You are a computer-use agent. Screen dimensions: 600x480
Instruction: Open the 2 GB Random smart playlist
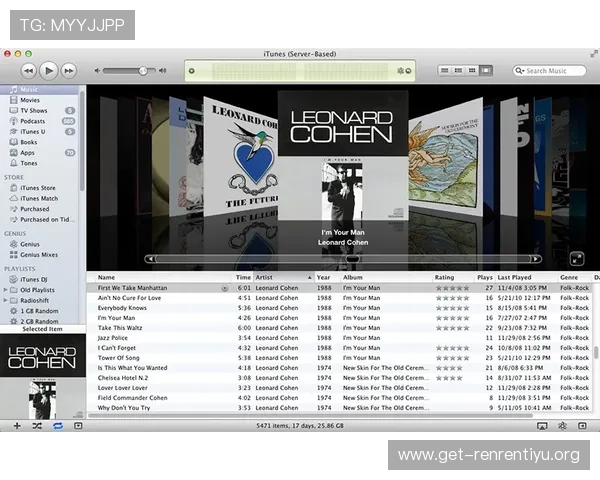[x=39, y=321]
